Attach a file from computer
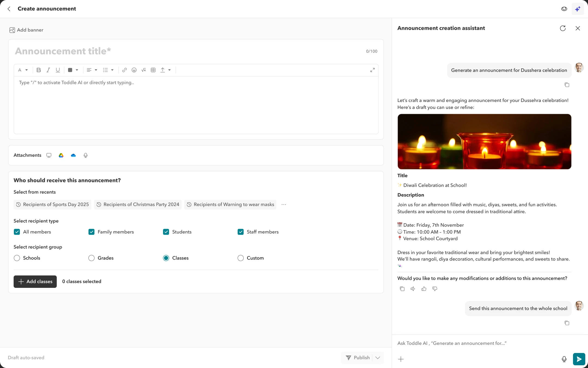The image size is (588, 368). 49,155
